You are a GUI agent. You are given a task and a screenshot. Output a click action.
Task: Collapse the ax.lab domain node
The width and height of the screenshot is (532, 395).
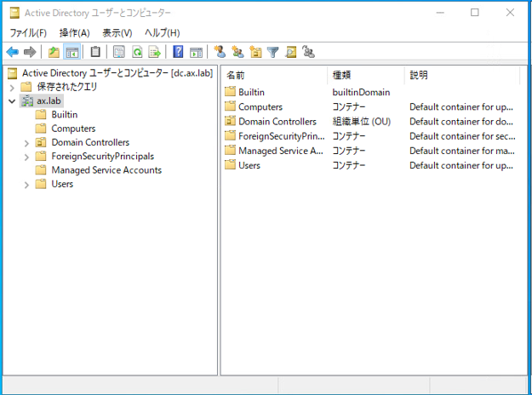click(x=11, y=101)
